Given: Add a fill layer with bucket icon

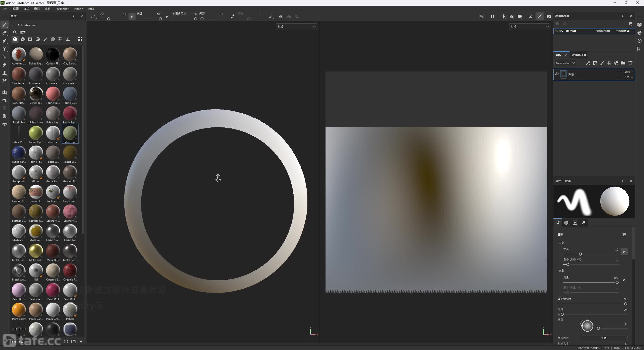Looking at the screenshot, I should click(609, 63).
